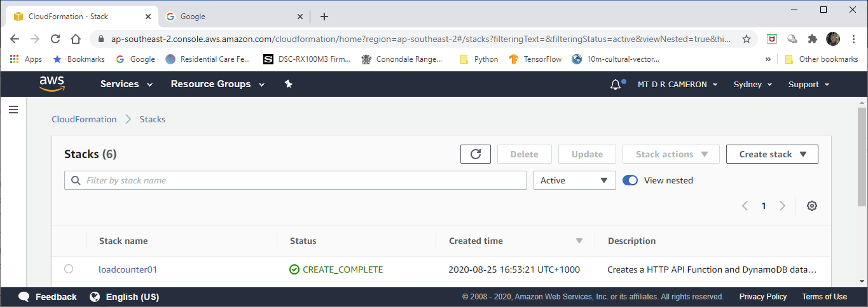This screenshot has height=307, width=868.
Task: Open Stack actions dropdown
Action: 671,154
